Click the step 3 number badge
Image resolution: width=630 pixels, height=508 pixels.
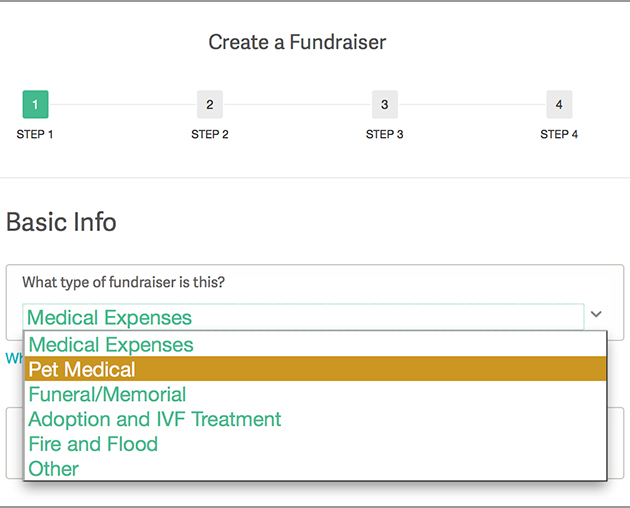384,104
